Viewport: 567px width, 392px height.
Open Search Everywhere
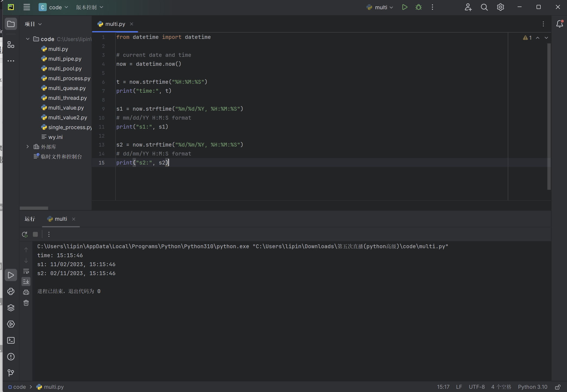pos(484,7)
